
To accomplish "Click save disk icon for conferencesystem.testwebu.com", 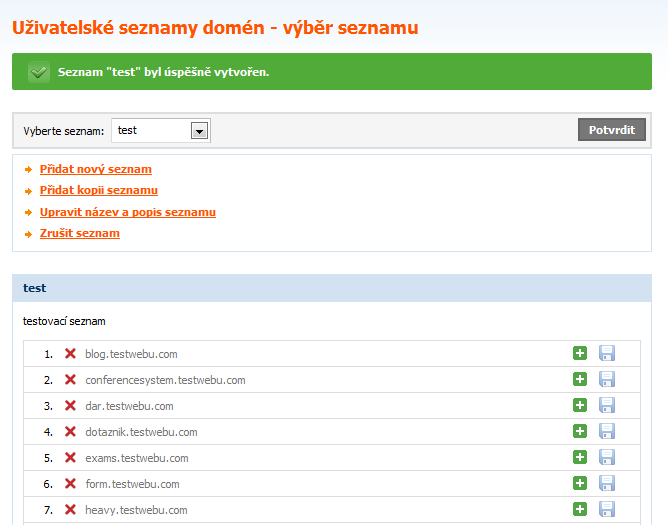I will (x=607, y=379).
